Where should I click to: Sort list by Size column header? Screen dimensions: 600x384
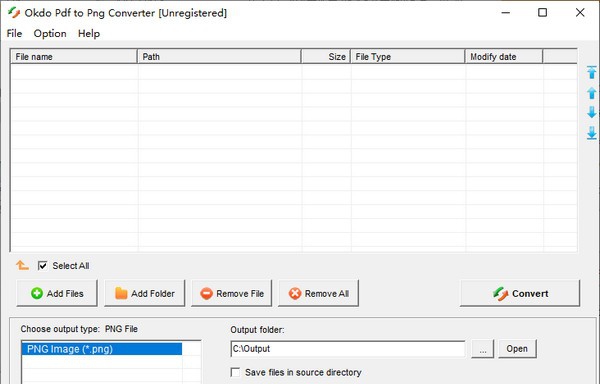(x=326, y=57)
